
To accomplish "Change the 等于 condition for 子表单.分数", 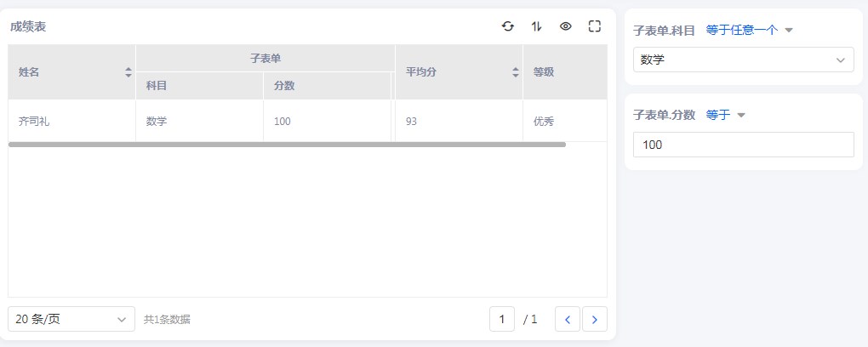I will pyautogui.click(x=725, y=115).
